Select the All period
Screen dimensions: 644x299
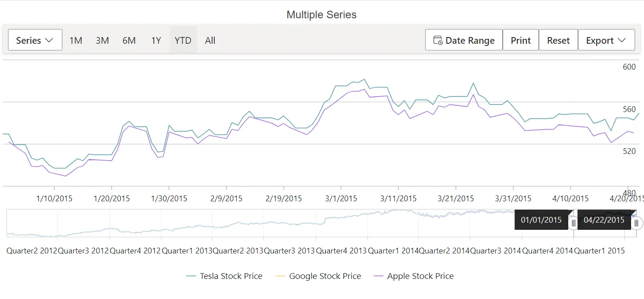pos(210,40)
